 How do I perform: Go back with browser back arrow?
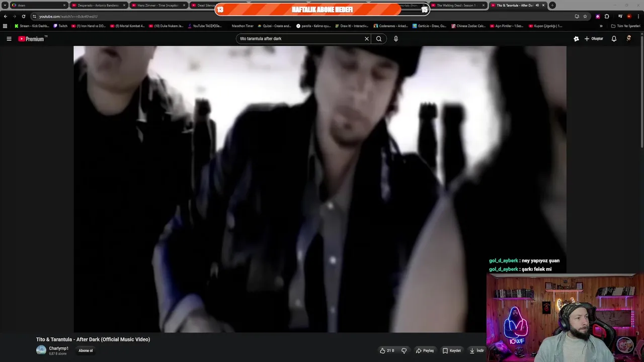coord(6,16)
